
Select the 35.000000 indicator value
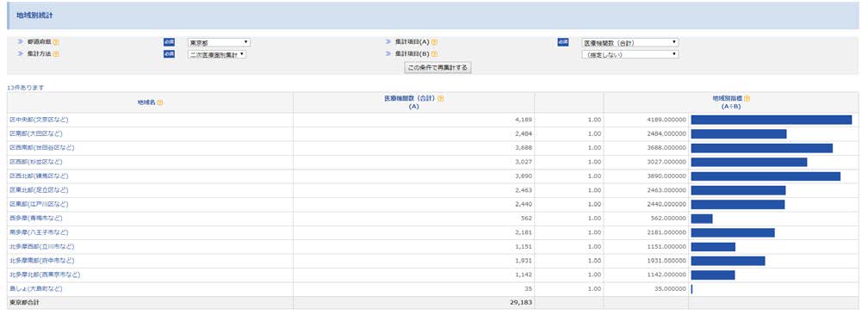click(670, 289)
